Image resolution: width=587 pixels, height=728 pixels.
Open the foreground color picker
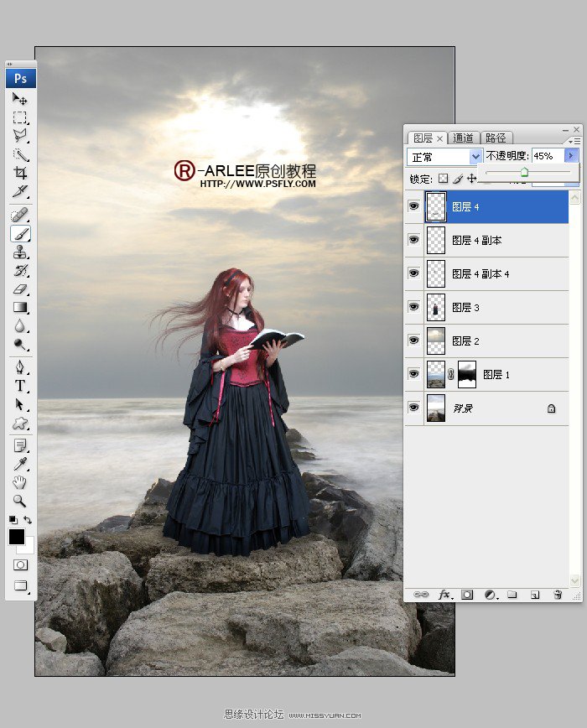point(16,536)
